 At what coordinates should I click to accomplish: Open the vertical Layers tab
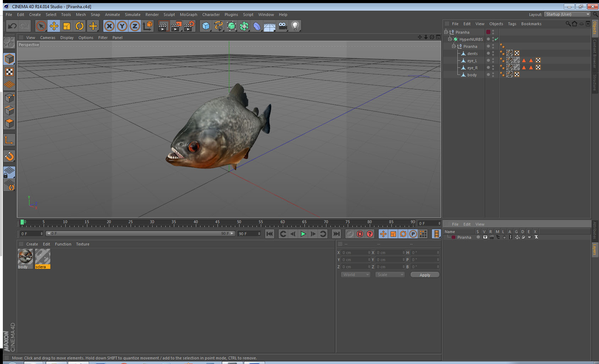[595, 249]
